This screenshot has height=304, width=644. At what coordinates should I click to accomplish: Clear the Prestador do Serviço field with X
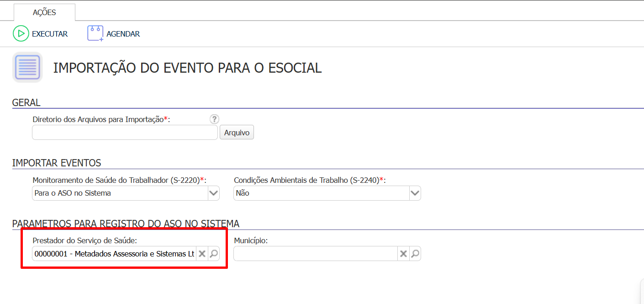tap(202, 254)
